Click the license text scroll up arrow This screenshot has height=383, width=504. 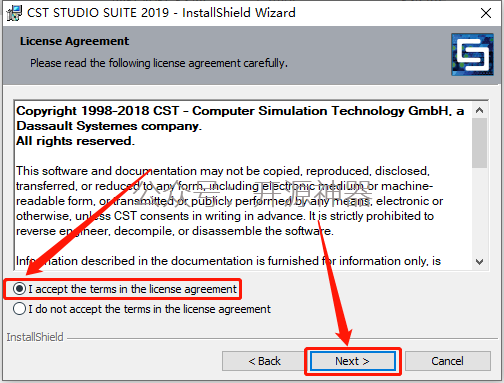pos(479,110)
